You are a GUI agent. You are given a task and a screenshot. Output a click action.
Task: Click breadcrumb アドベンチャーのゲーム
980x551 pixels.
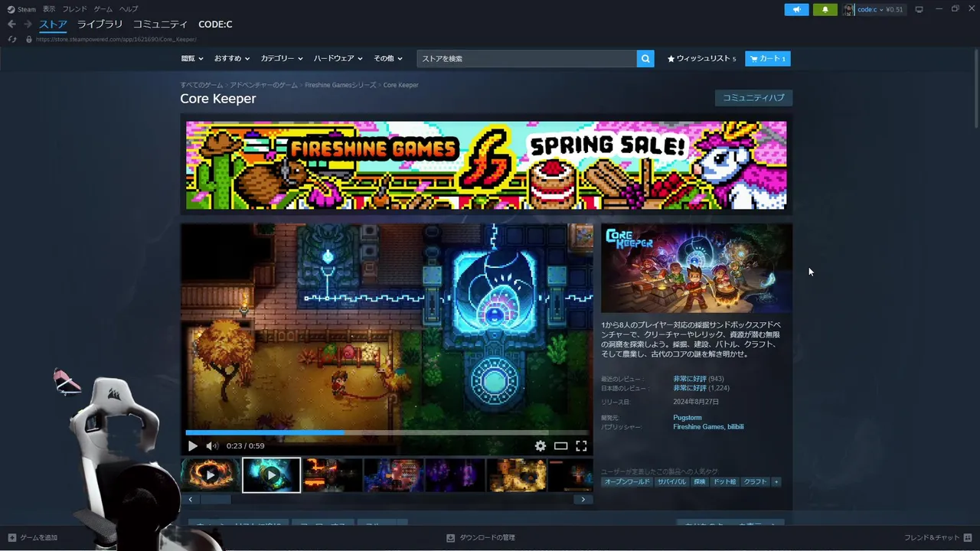263,85
